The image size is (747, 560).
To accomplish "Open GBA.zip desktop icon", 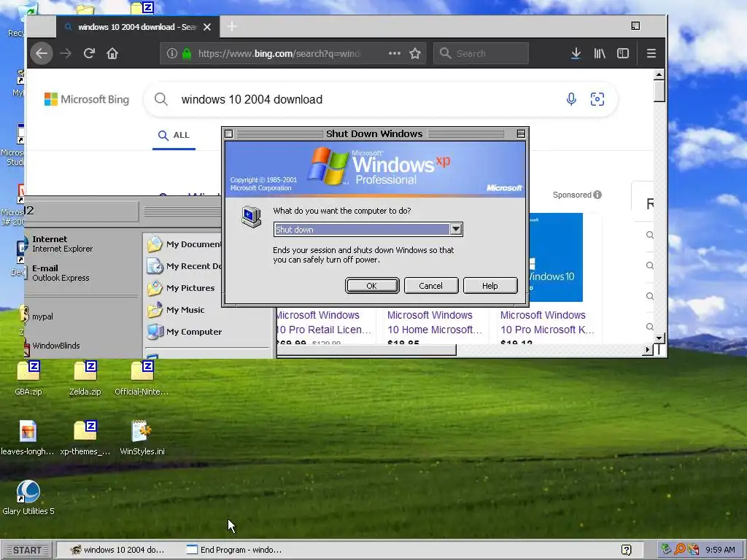I will 28,379.
